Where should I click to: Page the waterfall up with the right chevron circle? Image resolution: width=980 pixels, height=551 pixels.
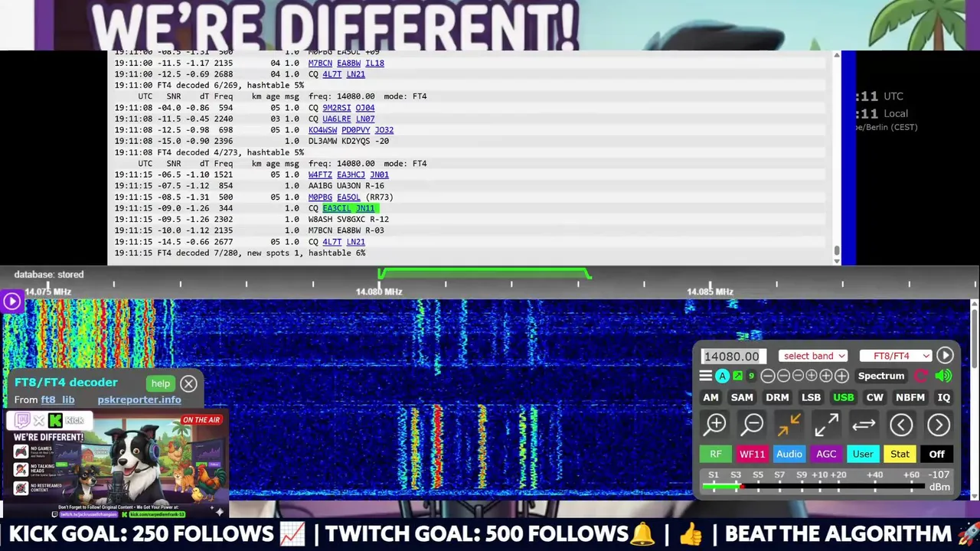[939, 424]
